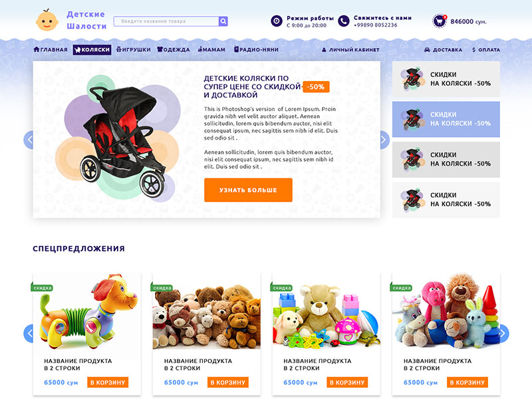Click the baby face site logo
Viewport: 532px width, 399px height.
[47, 21]
